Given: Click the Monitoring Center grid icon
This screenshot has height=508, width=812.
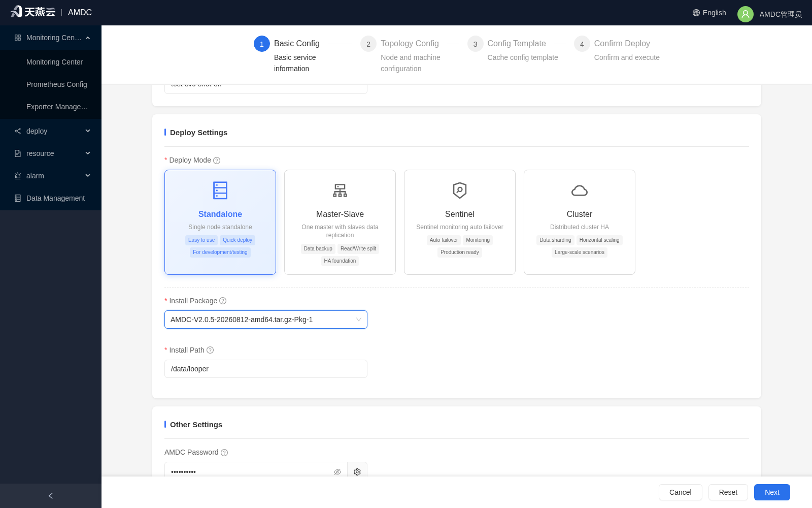Looking at the screenshot, I should click(18, 38).
